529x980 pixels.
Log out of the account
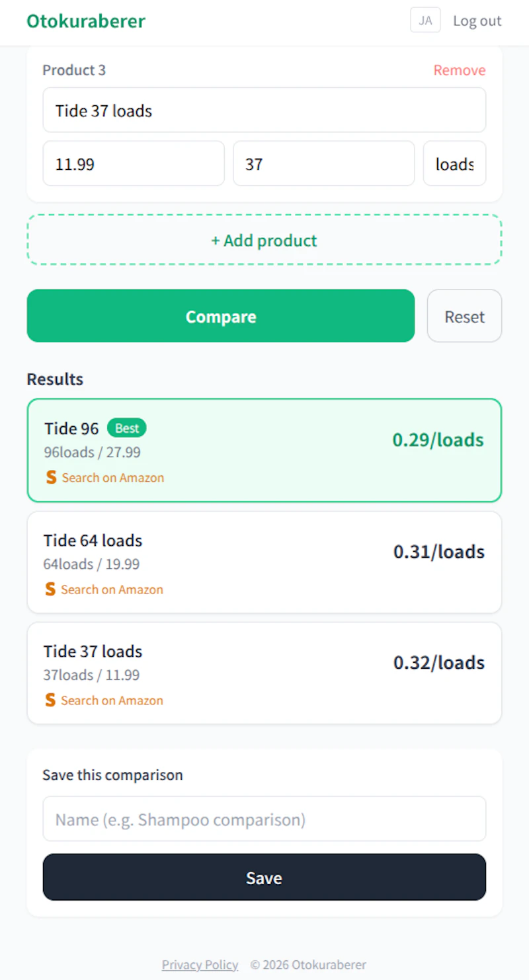477,21
